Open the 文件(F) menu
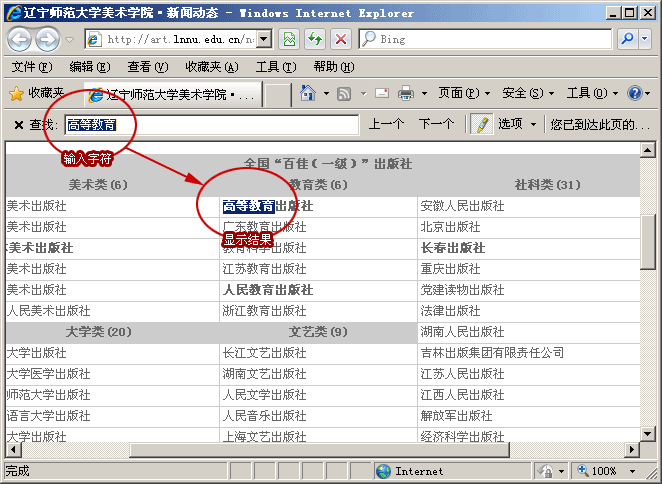662x484 pixels. 31,67
